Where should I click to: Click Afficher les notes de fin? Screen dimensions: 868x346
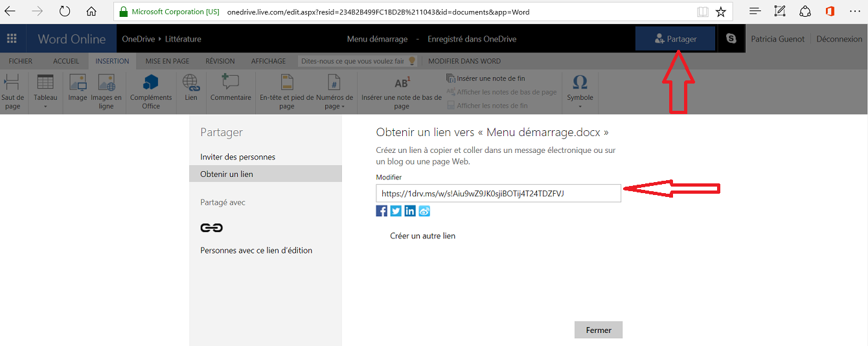(x=487, y=106)
